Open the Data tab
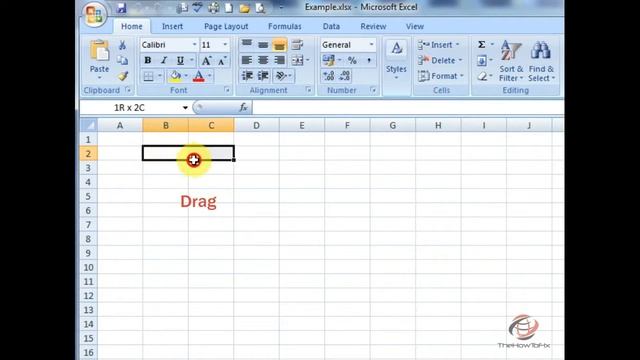Screen dimensions: 640x360 331,27
